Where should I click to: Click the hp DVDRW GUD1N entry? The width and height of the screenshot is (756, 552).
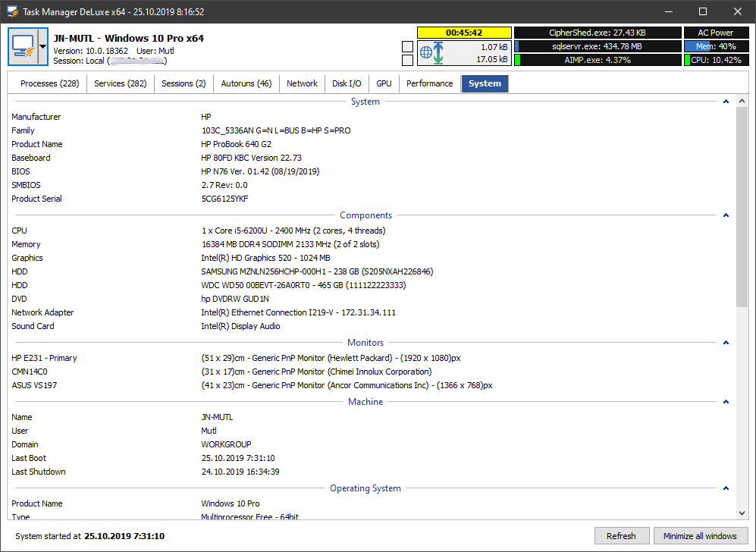coord(235,299)
